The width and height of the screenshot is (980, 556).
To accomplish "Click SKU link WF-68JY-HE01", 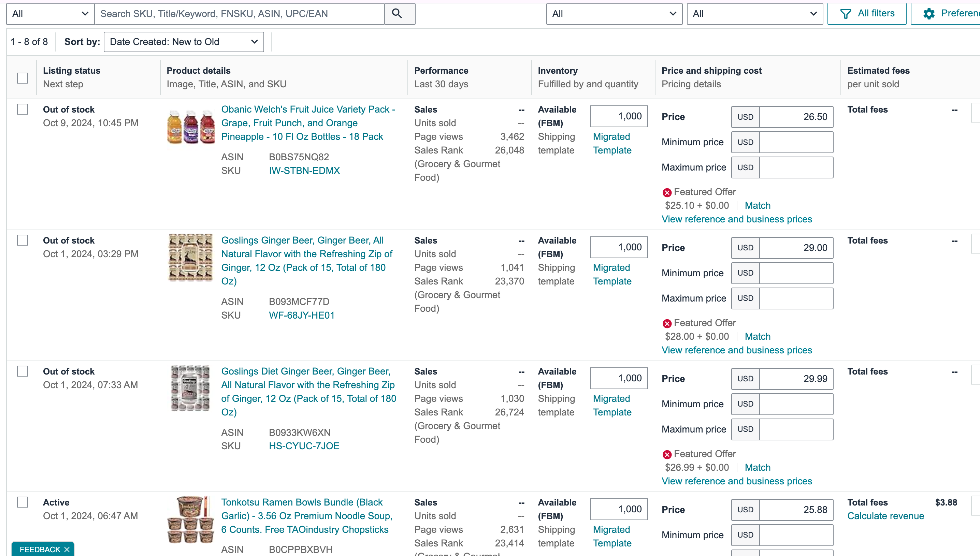I will 302,316.
